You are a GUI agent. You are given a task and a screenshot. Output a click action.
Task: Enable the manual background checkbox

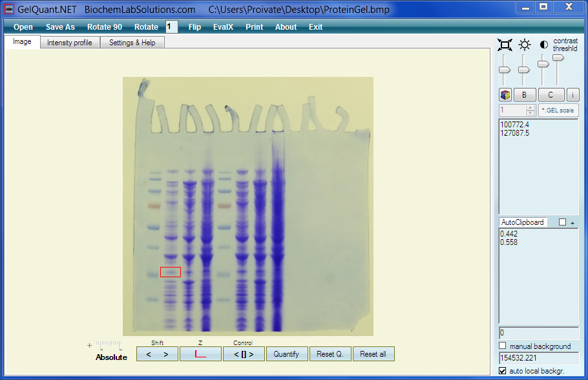pyautogui.click(x=503, y=346)
